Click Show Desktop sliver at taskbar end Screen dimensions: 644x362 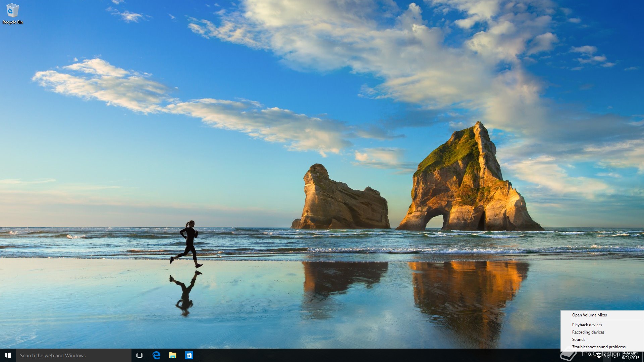tap(643, 356)
